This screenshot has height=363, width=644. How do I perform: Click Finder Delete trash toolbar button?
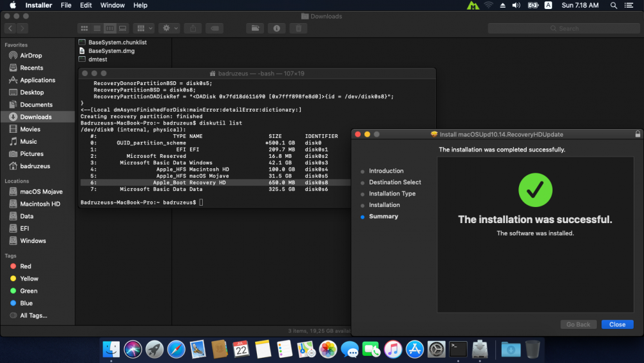299,28
